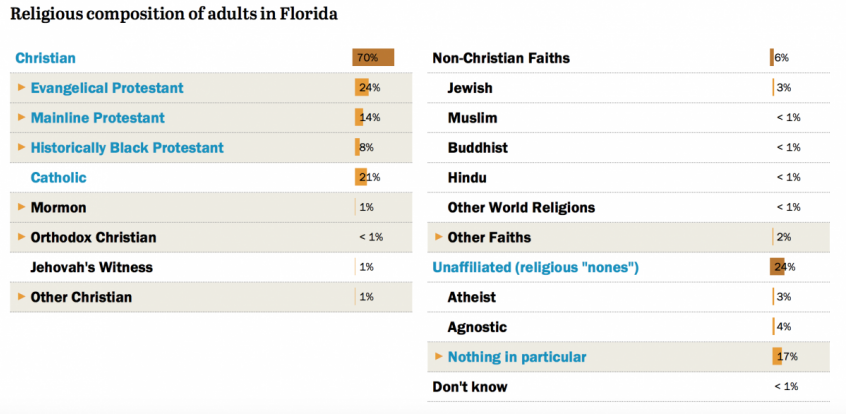Click Historically Black Protestant link

tap(127, 148)
